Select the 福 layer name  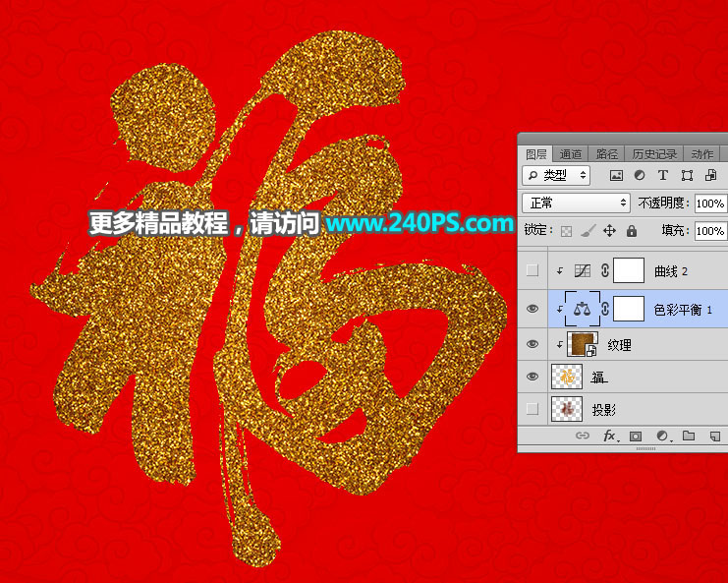(x=599, y=378)
